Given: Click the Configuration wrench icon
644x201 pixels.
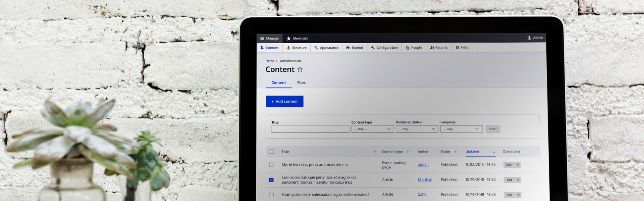Looking at the screenshot, I should tap(373, 48).
